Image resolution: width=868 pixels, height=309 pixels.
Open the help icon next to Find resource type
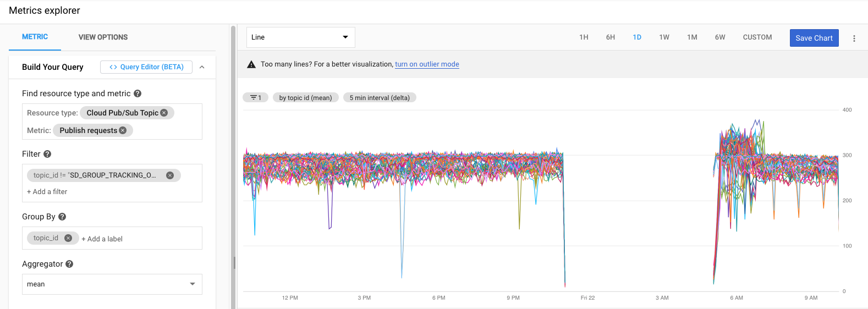pos(138,93)
